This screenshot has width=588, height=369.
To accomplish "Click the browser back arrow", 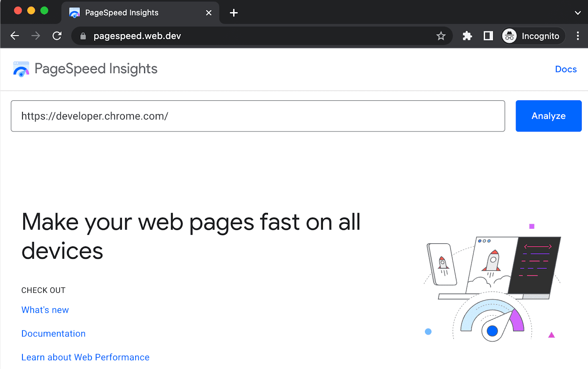I will pyautogui.click(x=15, y=36).
